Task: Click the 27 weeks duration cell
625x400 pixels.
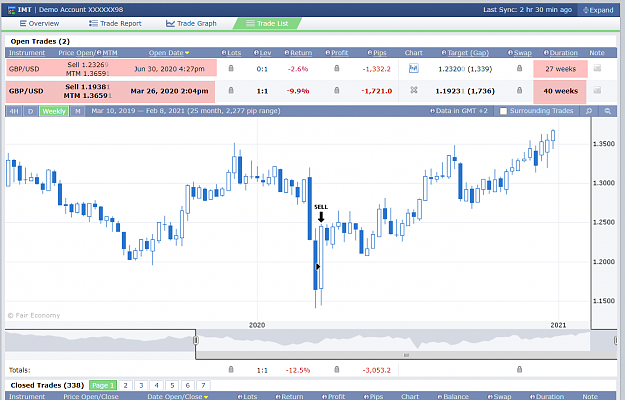Action: coord(560,69)
